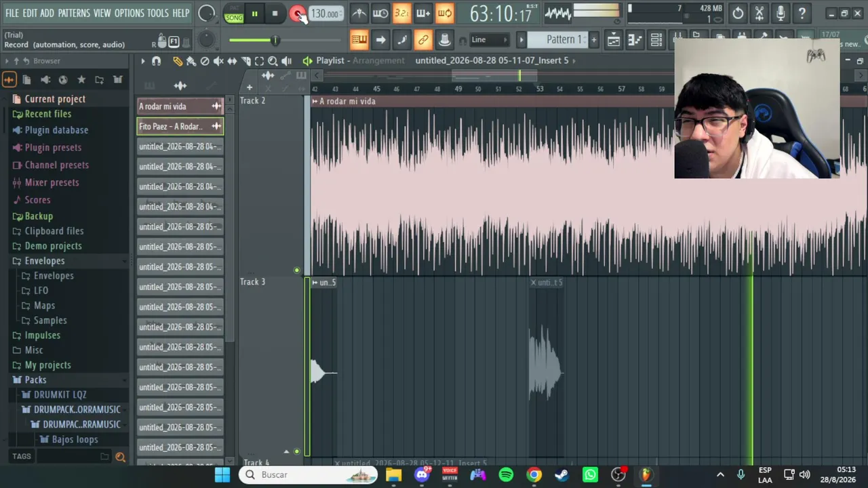Select the Delete tool in playlist
This screenshot has height=488, width=868.
[205, 61]
